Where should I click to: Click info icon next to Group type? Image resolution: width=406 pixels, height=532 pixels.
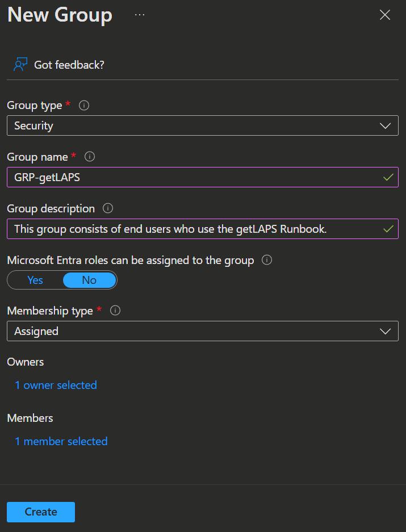point(84,105)
